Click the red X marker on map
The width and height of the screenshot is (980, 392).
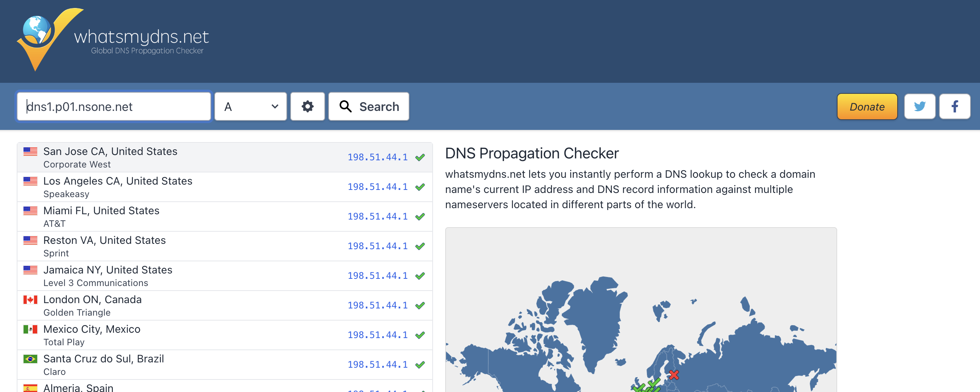[x=674, y=375]
